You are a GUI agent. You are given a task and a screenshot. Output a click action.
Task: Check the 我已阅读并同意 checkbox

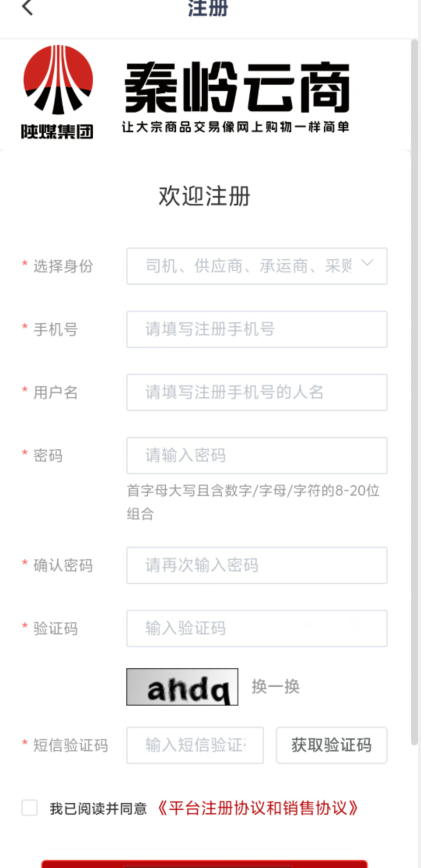29,808
